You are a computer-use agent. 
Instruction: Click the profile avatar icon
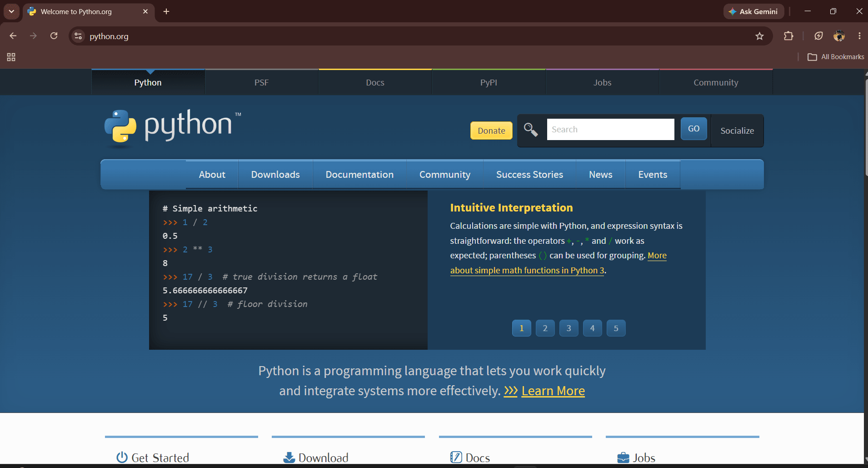click(x=839, y=36)
